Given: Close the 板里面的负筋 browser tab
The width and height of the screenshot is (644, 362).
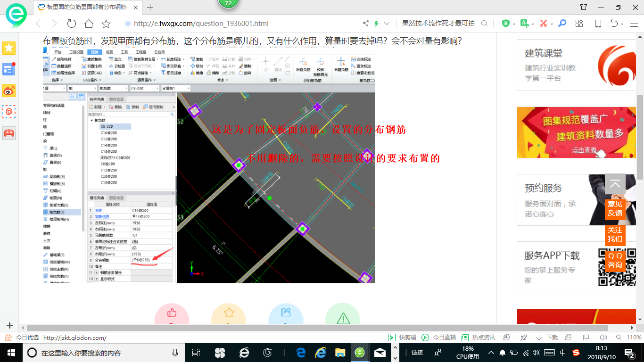Looking at the screenshot, I should point(136,7).
